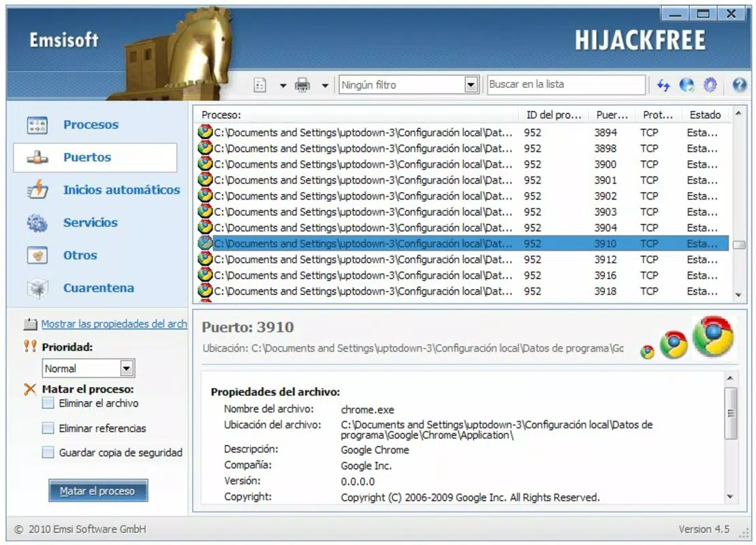Sort by the Protocolo column header
Screen dimensions: 756x545
click(658, 114)
